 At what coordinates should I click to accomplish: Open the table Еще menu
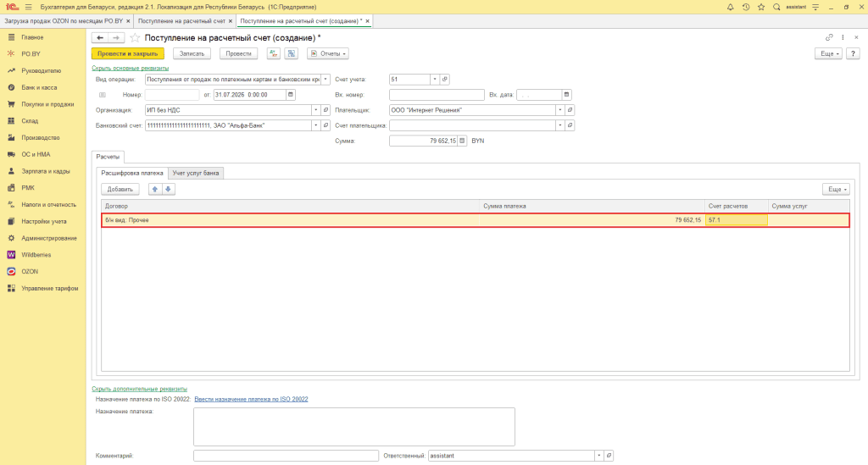coord(836,189)
